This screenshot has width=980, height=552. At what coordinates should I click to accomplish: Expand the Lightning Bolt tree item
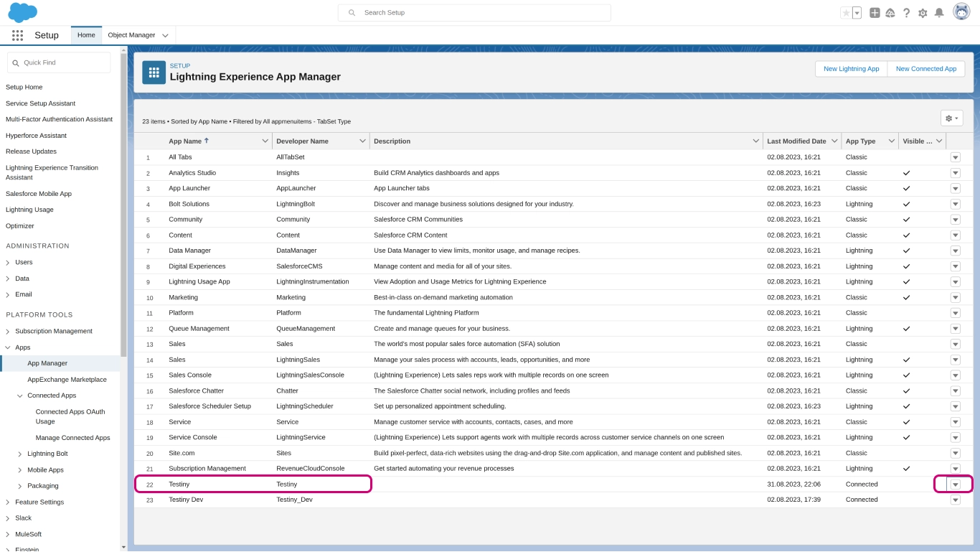coord(20,454)
